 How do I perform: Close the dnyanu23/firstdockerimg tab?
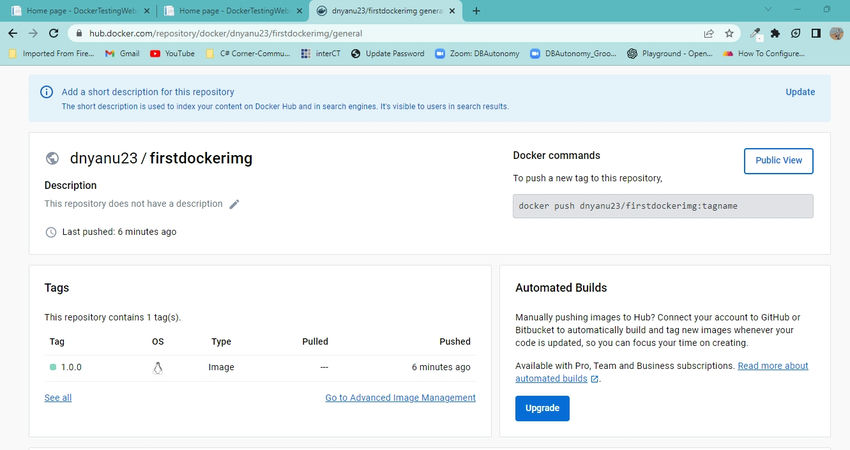pyautogui.click(x=452, y=11)
